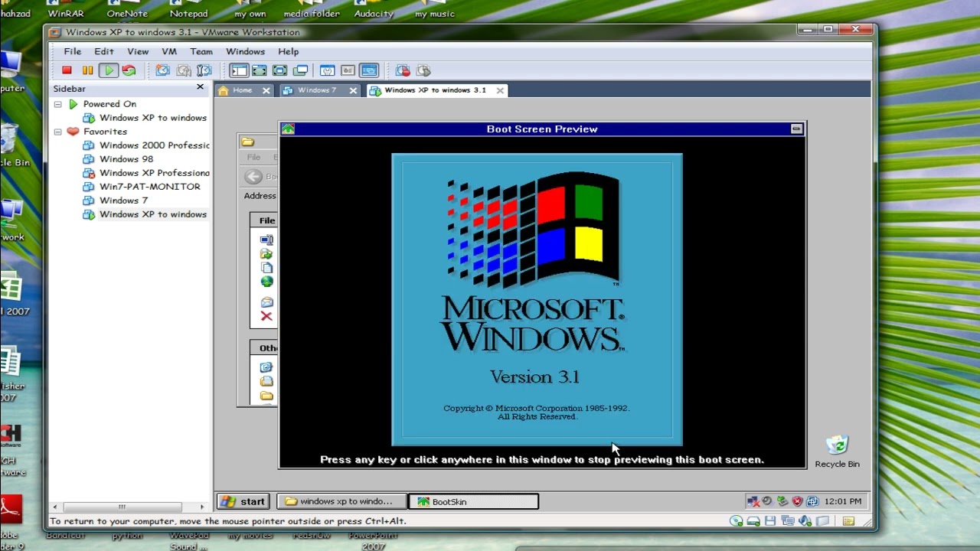
Task: Click the CD/DVD drive status bar icon
Action: 737,521
